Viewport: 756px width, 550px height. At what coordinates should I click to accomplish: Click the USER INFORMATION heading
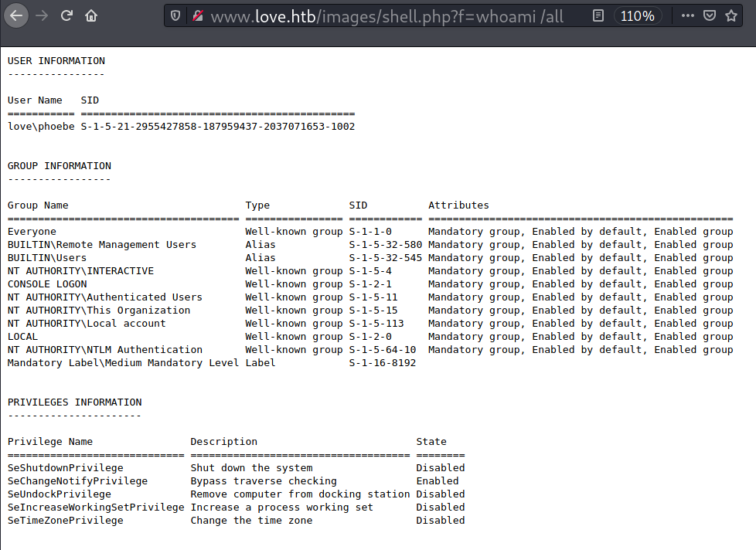pos(56,60)
